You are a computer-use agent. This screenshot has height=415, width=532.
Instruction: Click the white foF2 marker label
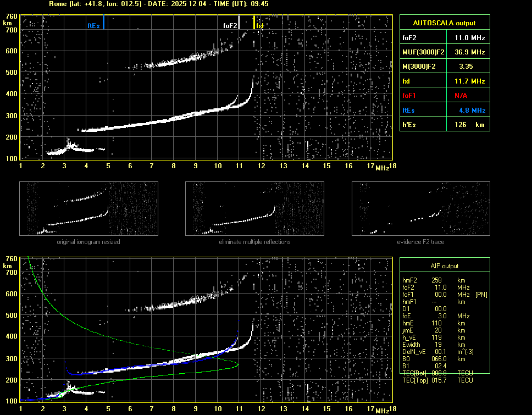(230, 26)
